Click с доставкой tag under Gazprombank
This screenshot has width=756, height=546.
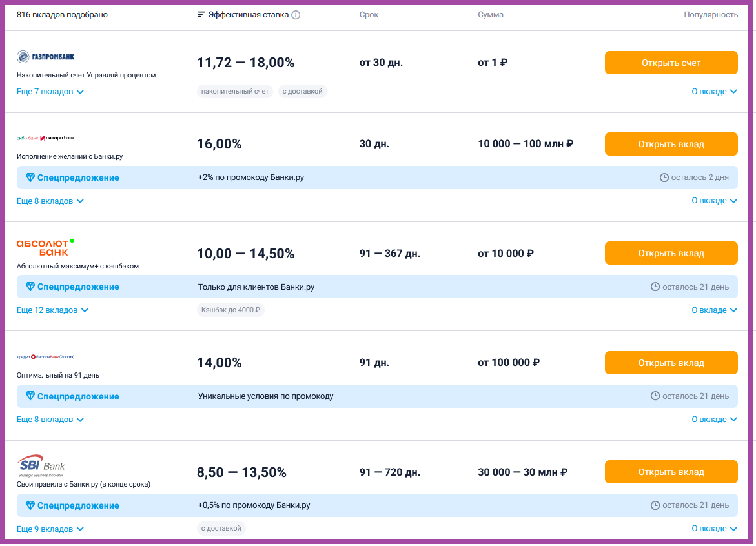[302, 92]
